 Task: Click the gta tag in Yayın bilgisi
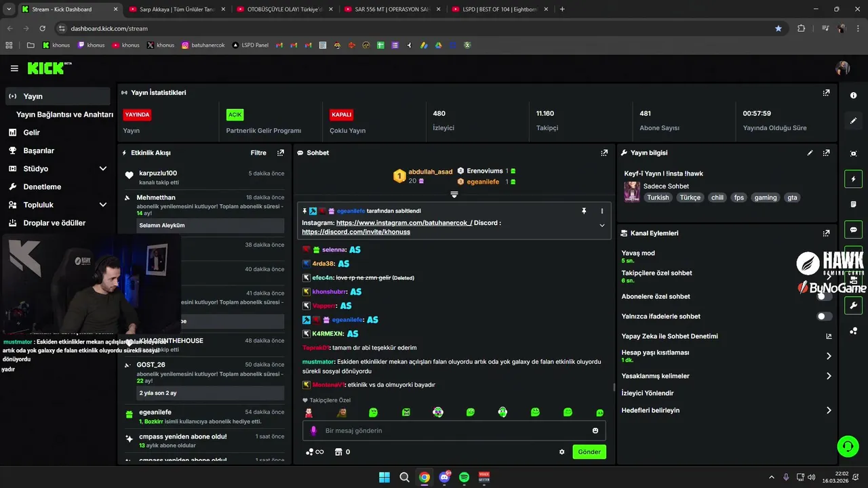pos(792,198)
